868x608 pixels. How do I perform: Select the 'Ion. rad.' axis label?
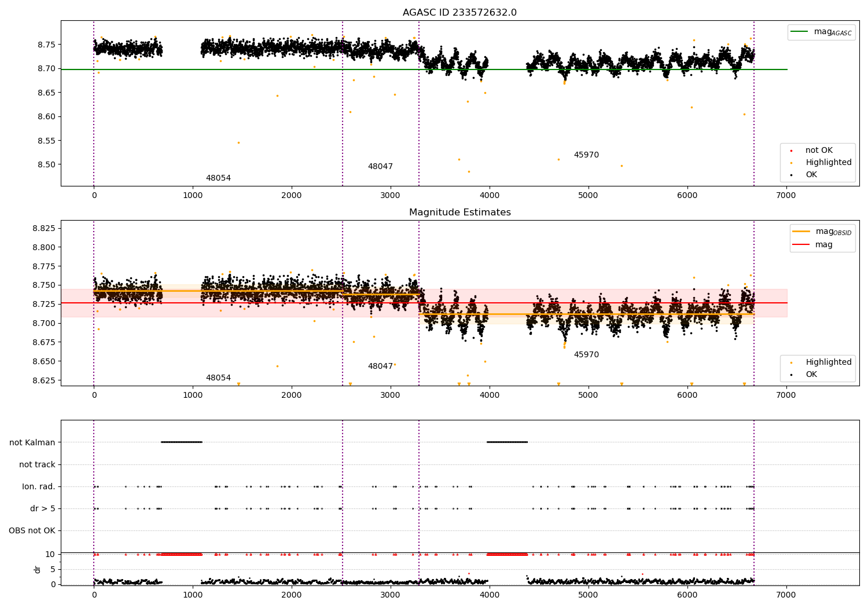[39, 486]
